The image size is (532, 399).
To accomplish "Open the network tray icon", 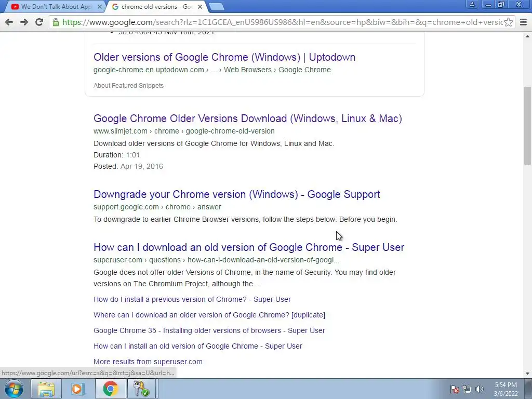I will click(467, 389).
